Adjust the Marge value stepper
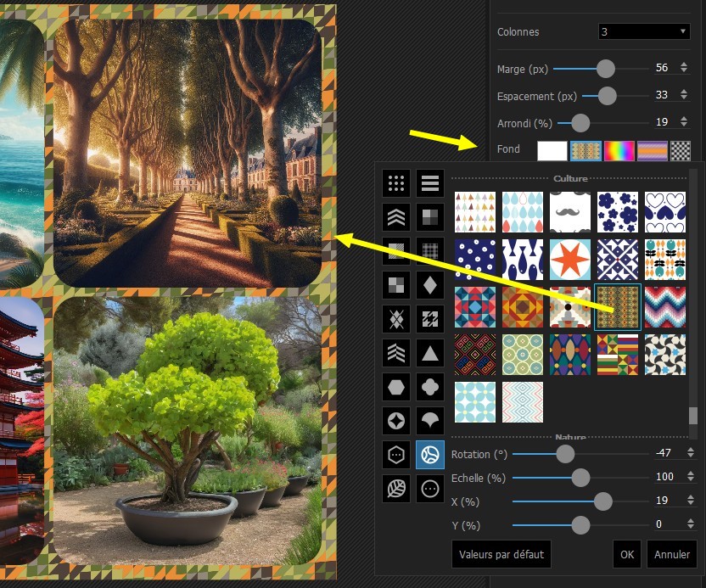Screen dimensions: 706x588 (684, 68)
